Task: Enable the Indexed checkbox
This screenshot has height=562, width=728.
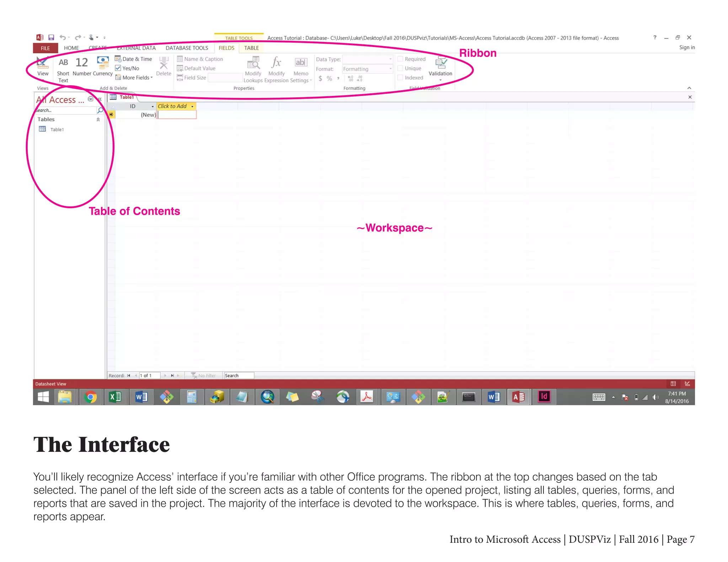Action: pos(400,77)
